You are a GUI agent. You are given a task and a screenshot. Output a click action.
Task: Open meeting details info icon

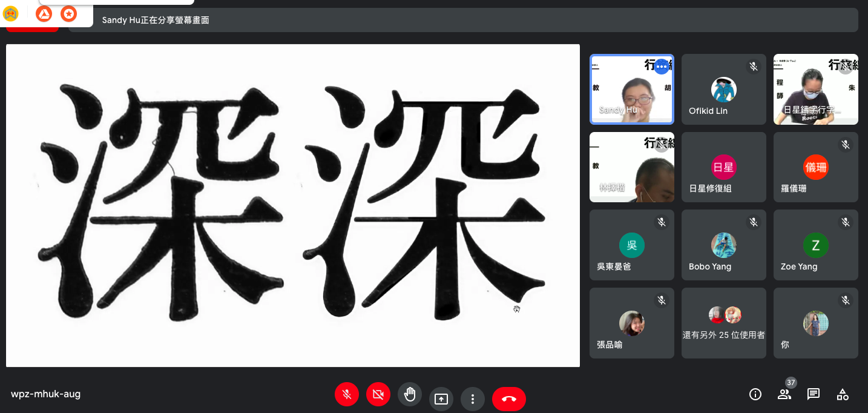point(755,394)
